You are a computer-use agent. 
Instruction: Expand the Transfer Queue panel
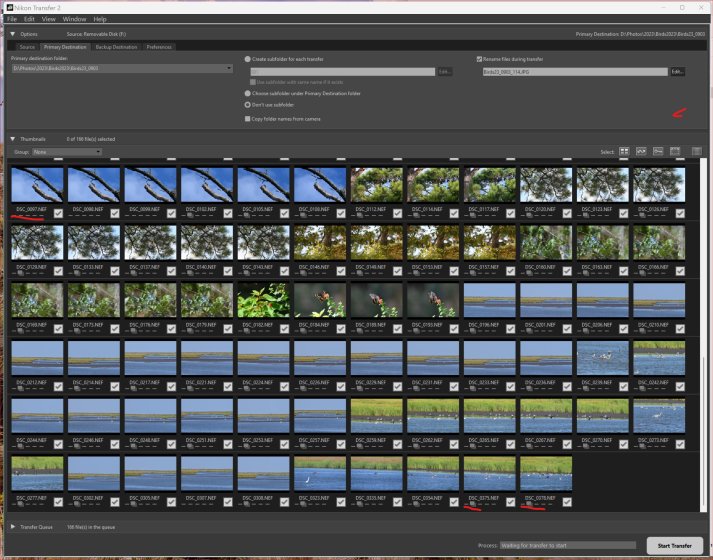13,526
